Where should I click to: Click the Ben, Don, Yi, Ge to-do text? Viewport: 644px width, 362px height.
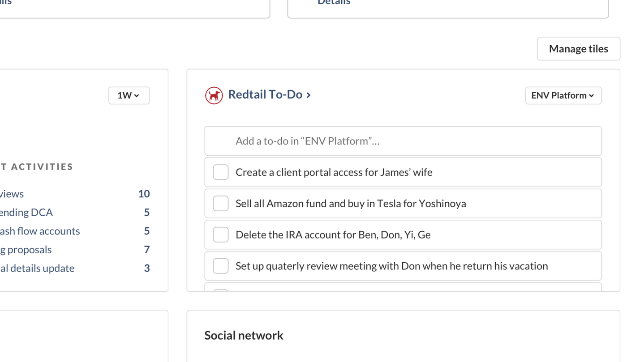pyautogui.click(x=333, y=235)
